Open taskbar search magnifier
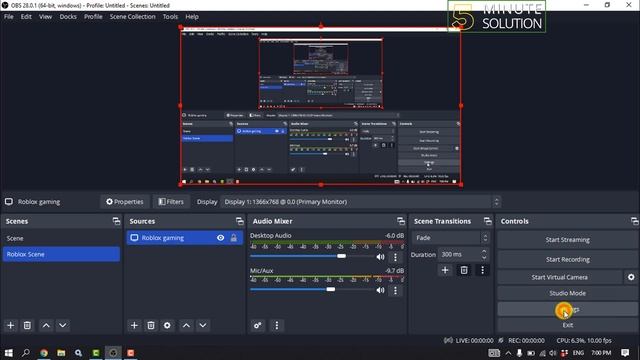Screen dimensions: 640x360 tap(26, 353)
